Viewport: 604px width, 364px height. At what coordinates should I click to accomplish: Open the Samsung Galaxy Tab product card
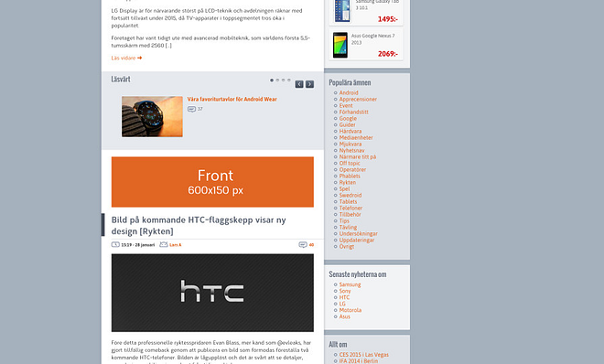click(366, 12)
